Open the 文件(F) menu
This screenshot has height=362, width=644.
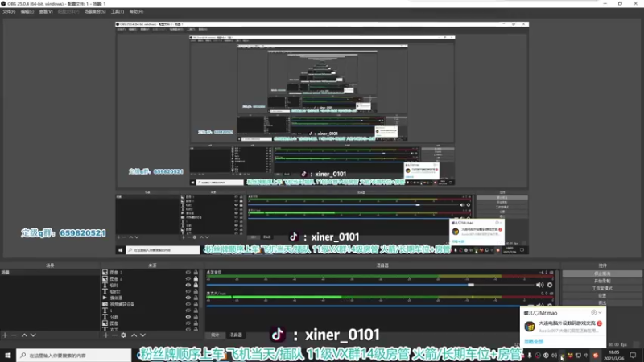tap(9, 11)
